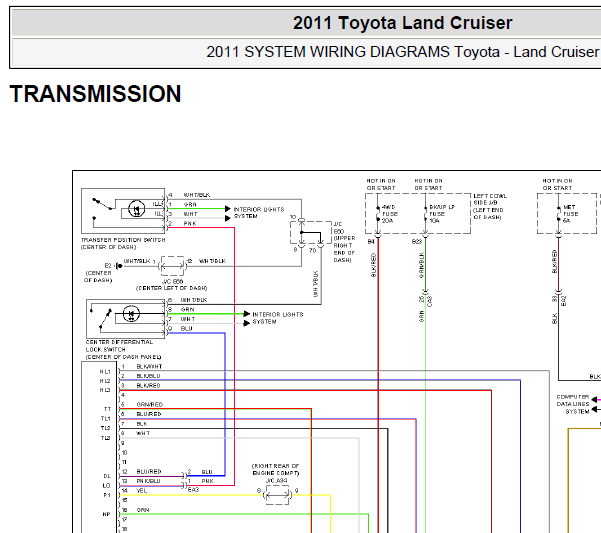Click the 'DL' terminal label
601x533 pixels.
coord(107,476)
